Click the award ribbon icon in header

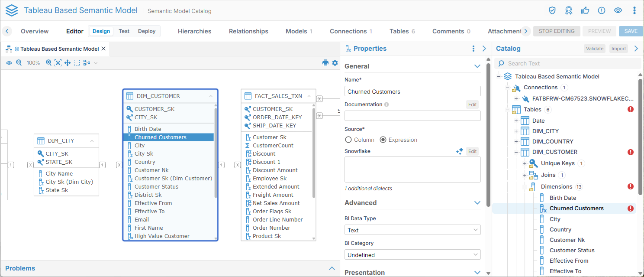(569, 10)
